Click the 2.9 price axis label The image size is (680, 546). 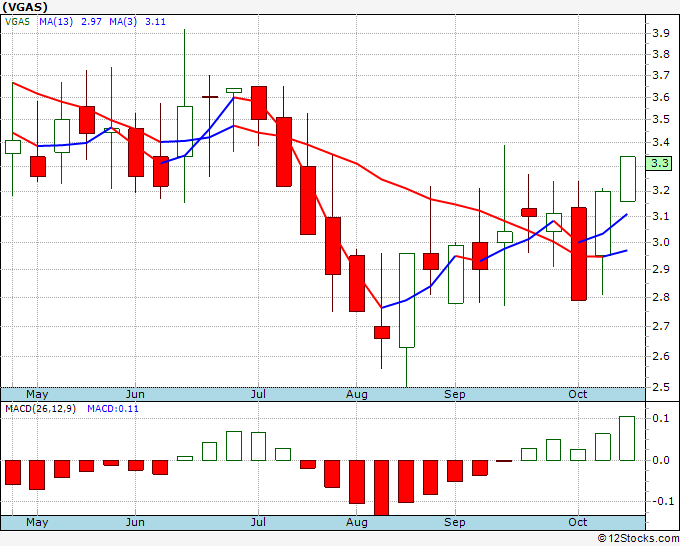660,269
